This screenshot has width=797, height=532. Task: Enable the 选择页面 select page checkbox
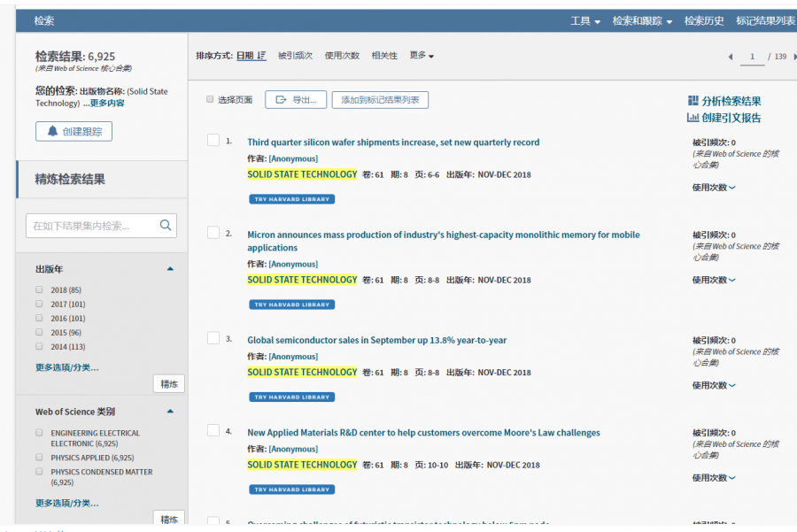[210, 100]
